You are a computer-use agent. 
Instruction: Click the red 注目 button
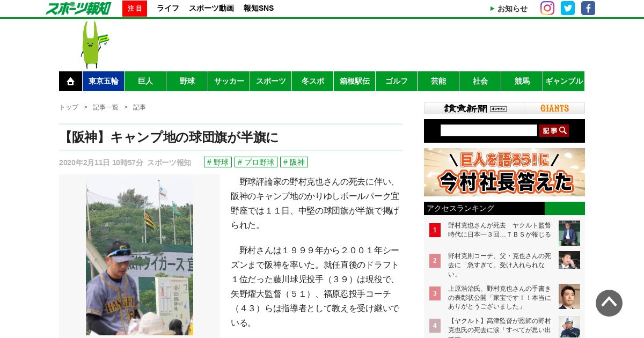pos(135,9)
